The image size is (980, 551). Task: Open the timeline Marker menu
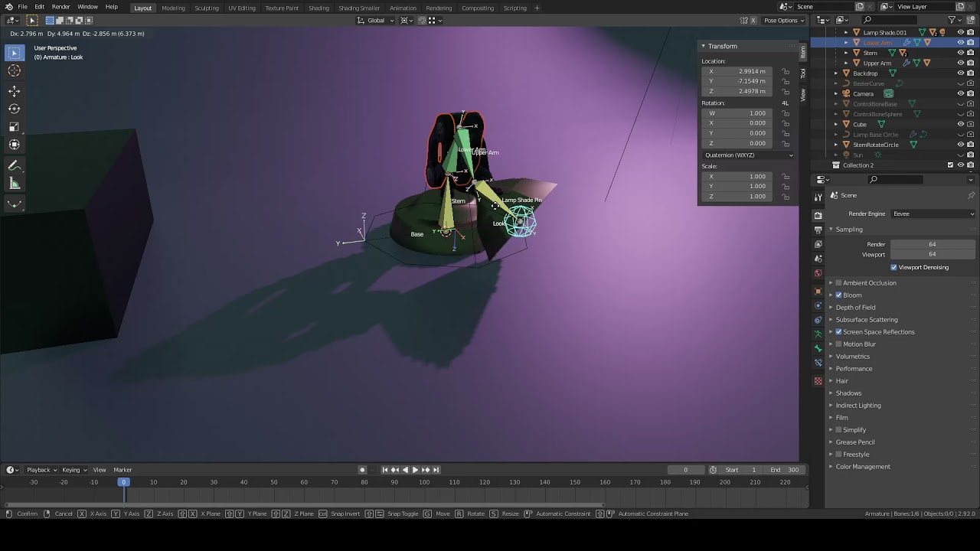tap(122, 470)
